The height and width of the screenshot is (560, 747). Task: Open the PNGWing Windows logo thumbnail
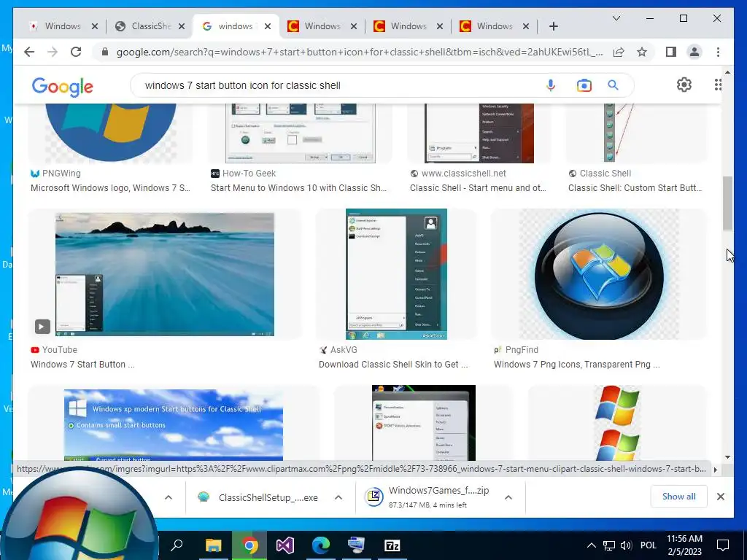(x=111, y=133)
